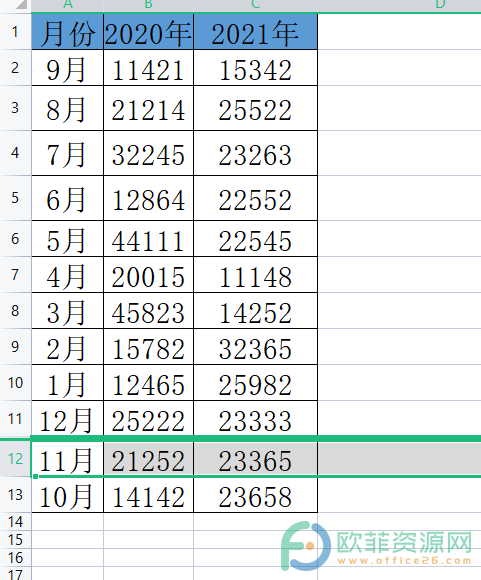
Task: Click the cell containing 11月
Action: pyautogui.click(x=67, y=459)
